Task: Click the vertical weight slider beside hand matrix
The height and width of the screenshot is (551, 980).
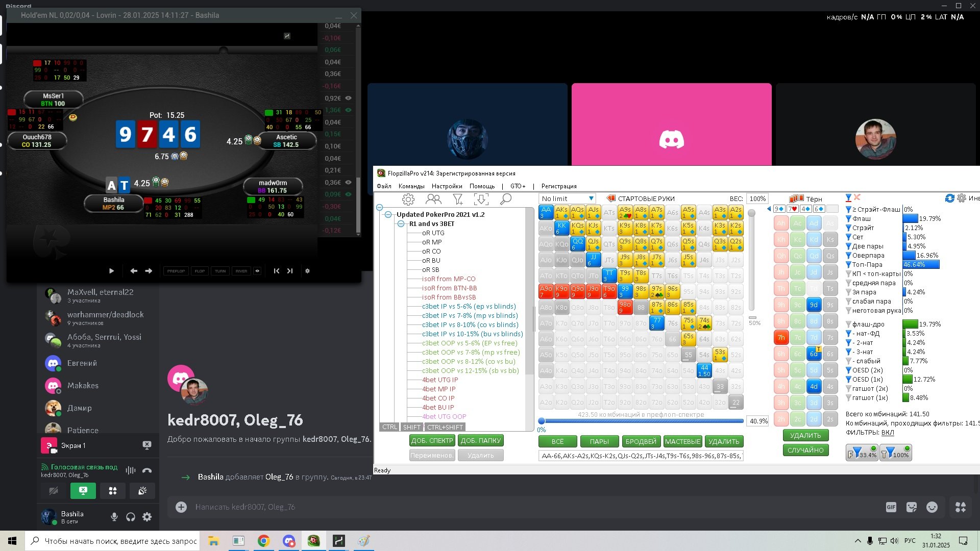Action: point(751,261)
